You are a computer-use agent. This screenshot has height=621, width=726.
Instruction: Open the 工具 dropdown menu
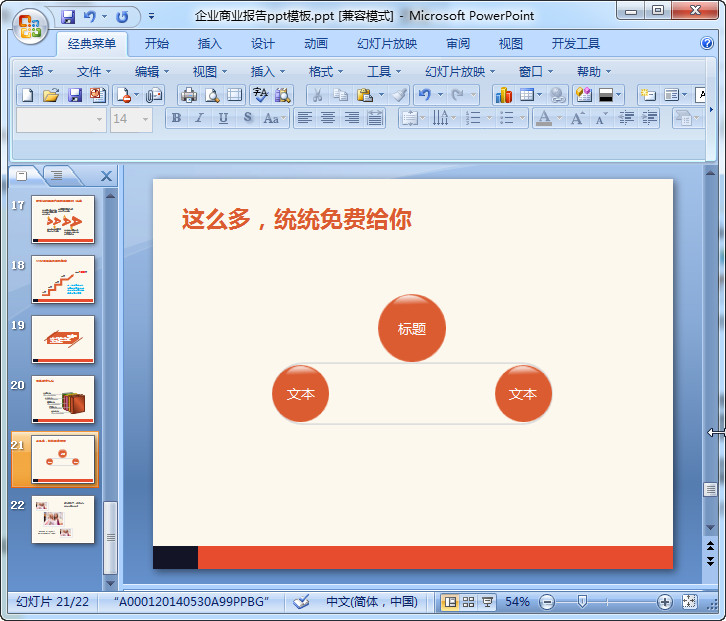coord(383,72)
